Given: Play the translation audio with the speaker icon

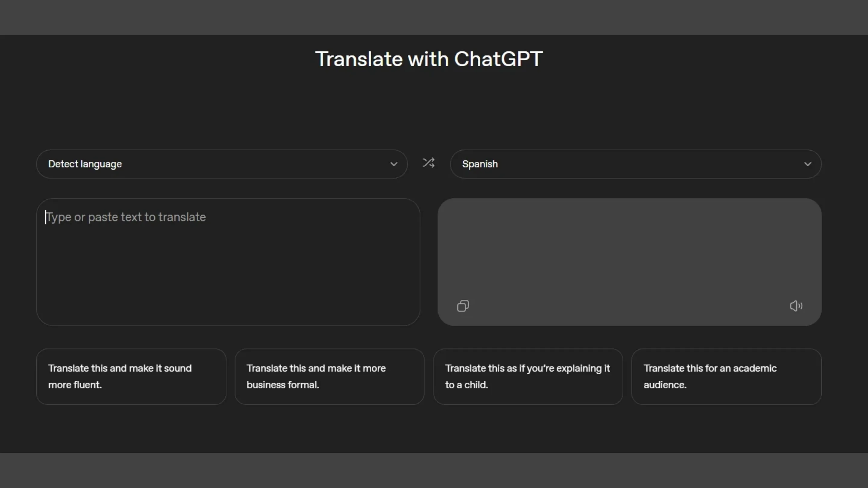Looking at the screenshot, I should click(796, 306).
